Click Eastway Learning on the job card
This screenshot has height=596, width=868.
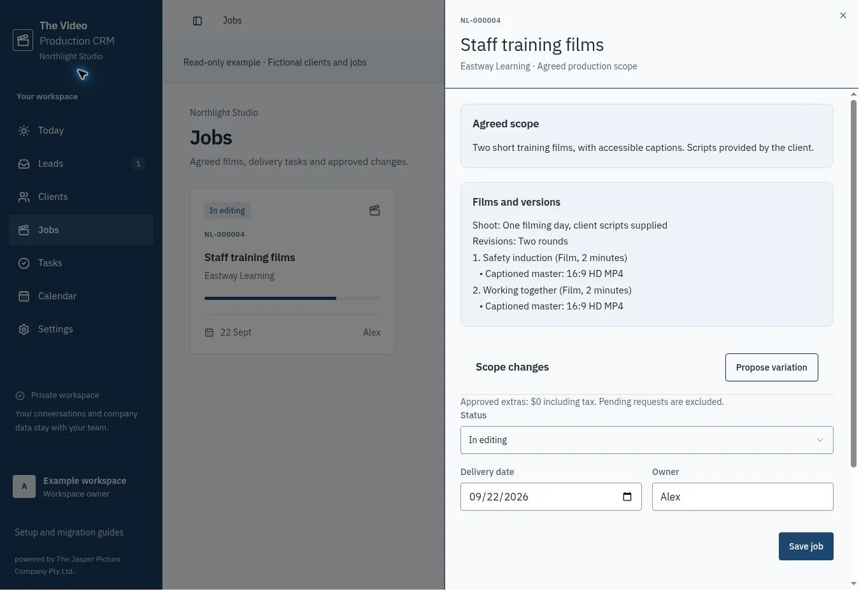click(x=239, y=276)
